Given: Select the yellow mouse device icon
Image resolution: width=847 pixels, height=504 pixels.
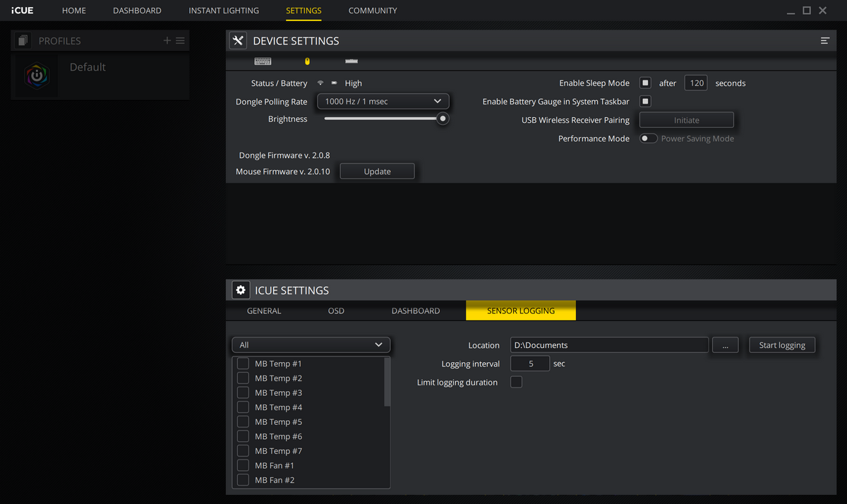Looking at the screenshot, I should [x=307, y=61].
